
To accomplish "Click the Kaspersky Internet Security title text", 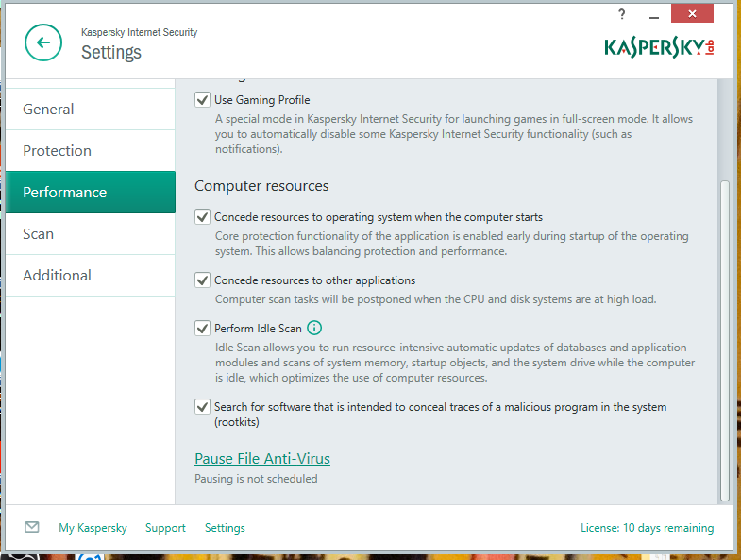I will [x=139, y=32].
